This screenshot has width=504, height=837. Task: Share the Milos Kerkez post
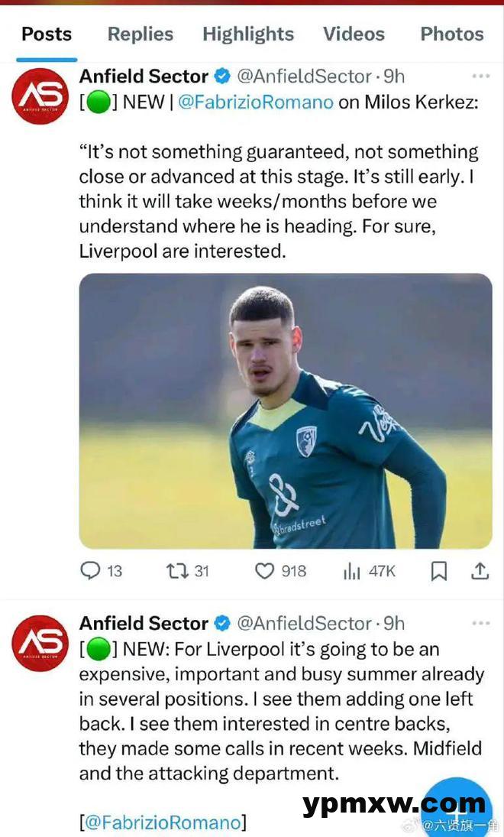pyautogui.click(x=479, y=571)
